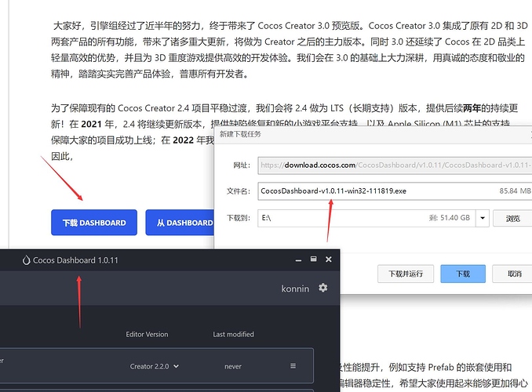
Task: Open the settings gear in Cocos Dashboard
Action: pos(323,288)
